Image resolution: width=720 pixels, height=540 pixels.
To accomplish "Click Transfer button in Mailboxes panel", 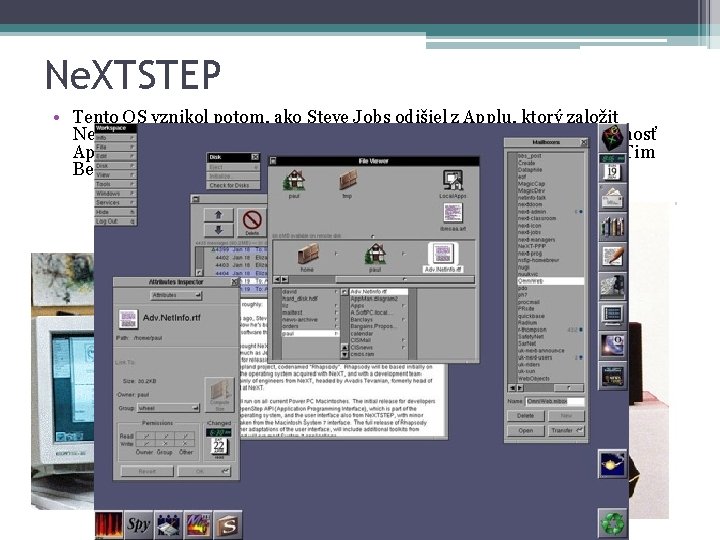I will click(566, 430).
